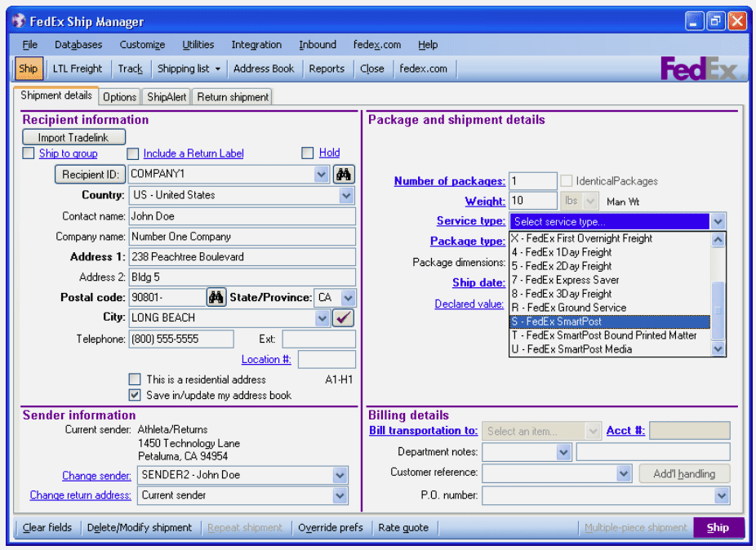Open Reports from the toolbar

327,69
